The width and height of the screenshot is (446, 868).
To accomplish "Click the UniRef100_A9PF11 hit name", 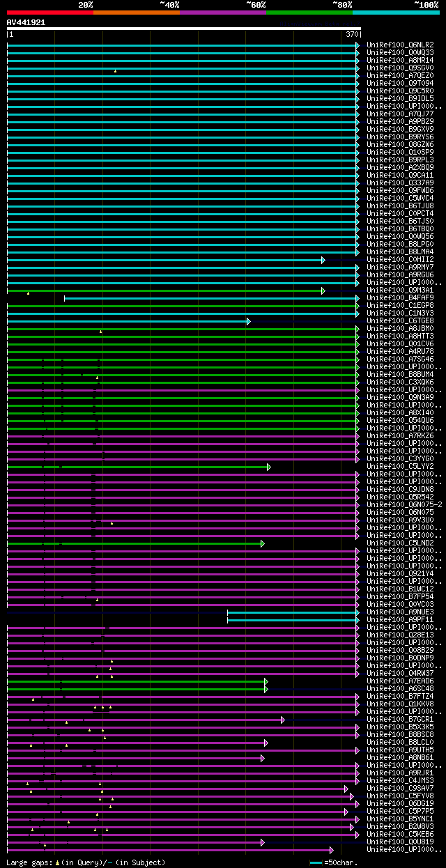I will coord(400,620).
